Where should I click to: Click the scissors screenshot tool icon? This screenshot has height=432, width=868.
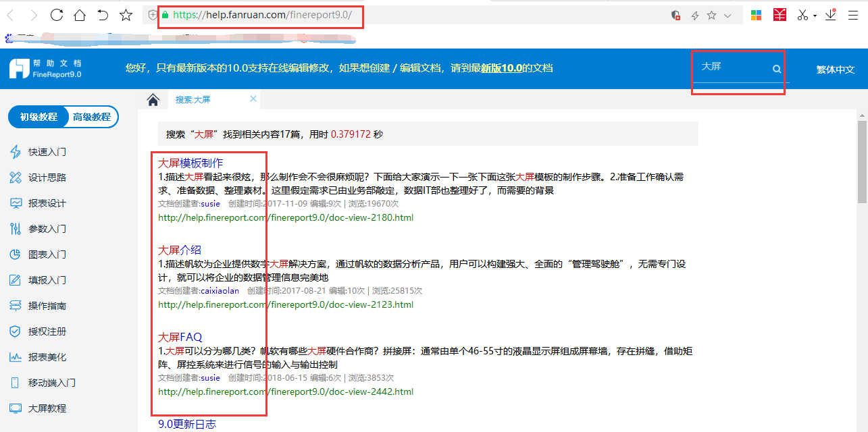[x=802, y=15]
